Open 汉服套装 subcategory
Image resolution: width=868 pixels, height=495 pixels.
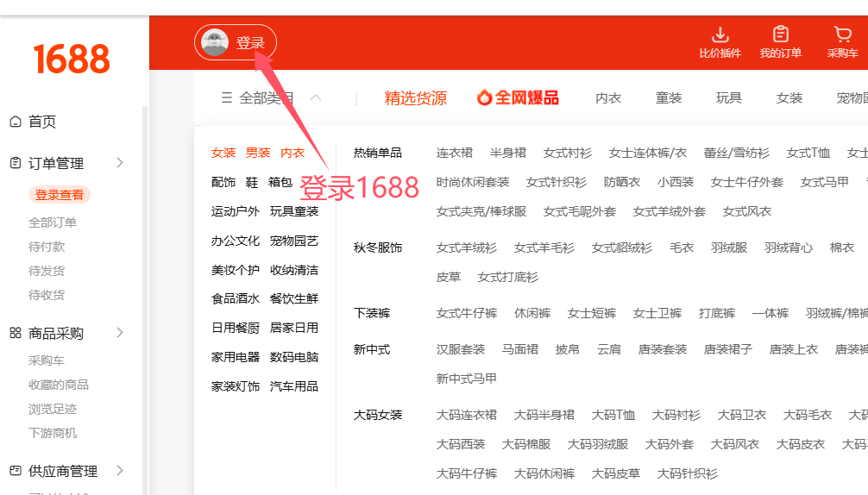[461, 349]
